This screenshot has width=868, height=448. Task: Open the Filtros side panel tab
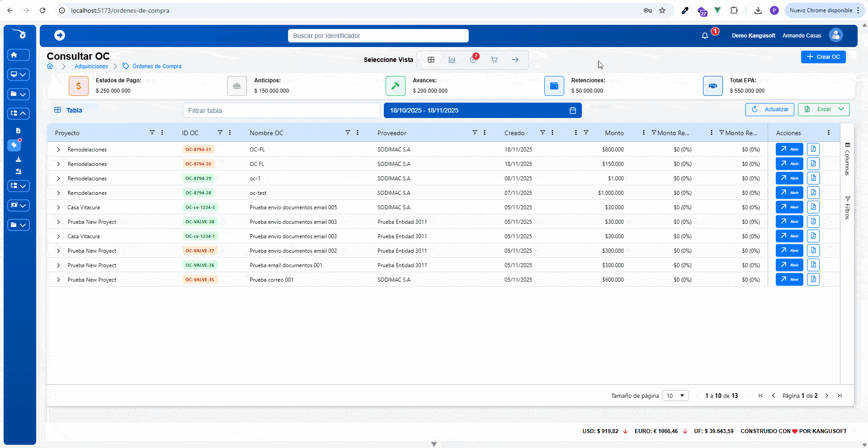[x=847, y=208]
